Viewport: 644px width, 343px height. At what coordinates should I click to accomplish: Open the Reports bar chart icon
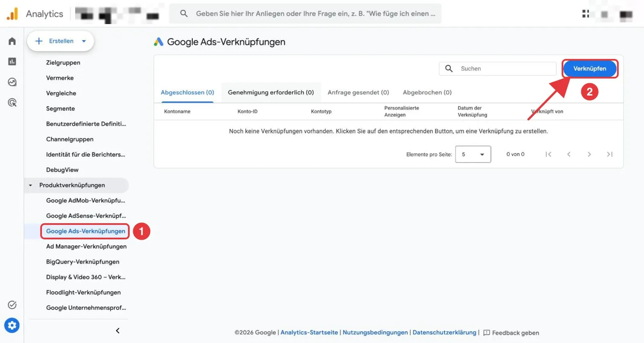click(12, 62)
